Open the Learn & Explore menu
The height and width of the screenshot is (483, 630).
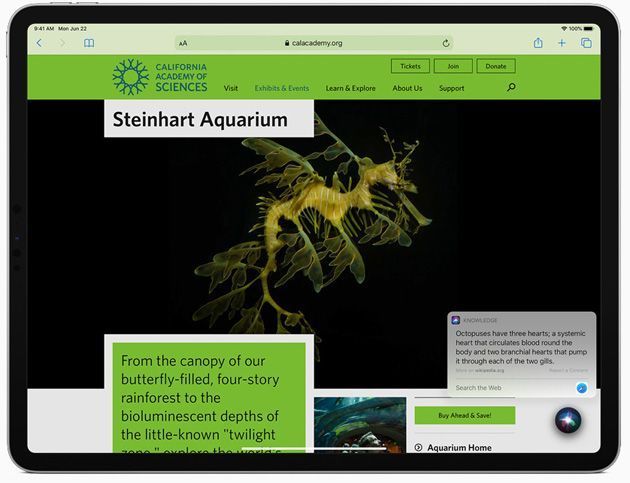[350, 88]
